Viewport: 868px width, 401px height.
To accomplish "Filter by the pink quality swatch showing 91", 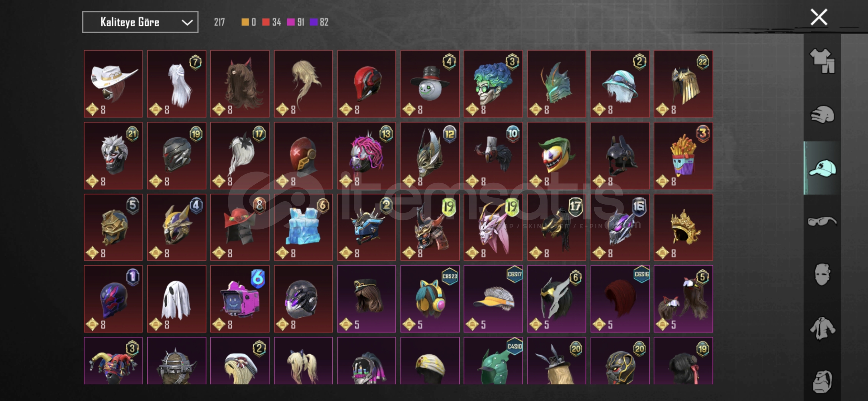I will (295, 22).
